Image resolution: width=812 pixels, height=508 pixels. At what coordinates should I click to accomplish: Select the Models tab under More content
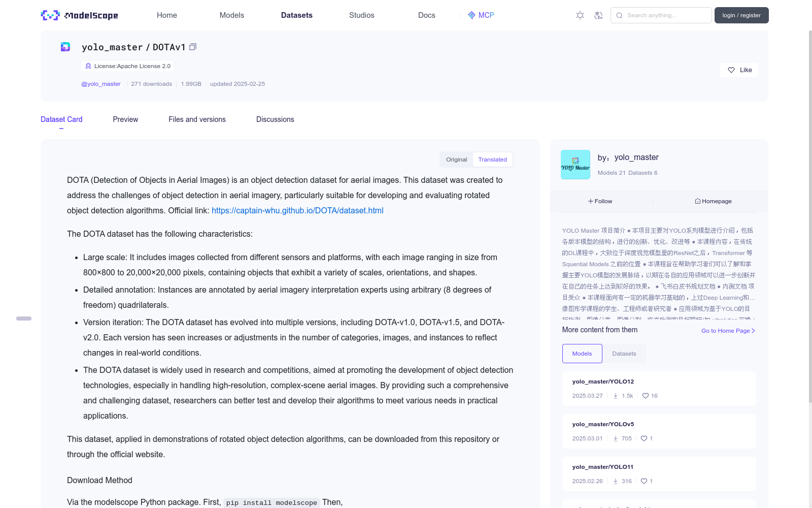coord(582,354)
